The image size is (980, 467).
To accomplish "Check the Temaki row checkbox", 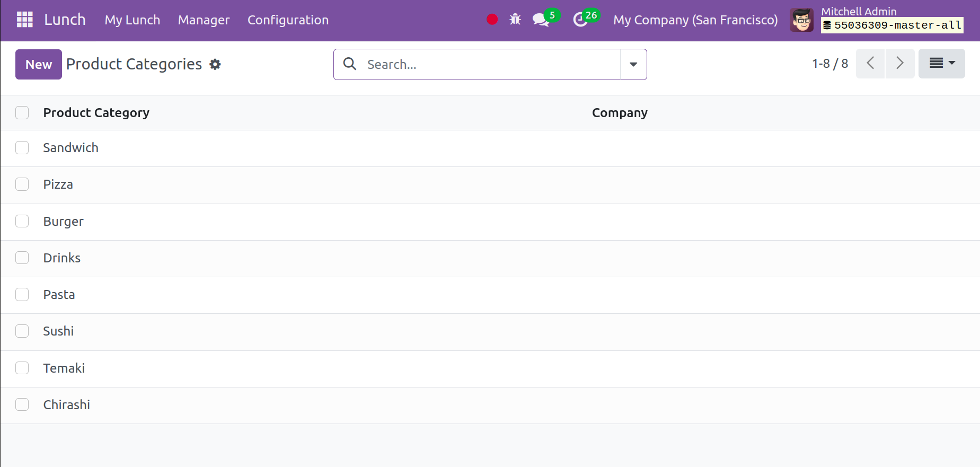I will coord(22,368).
